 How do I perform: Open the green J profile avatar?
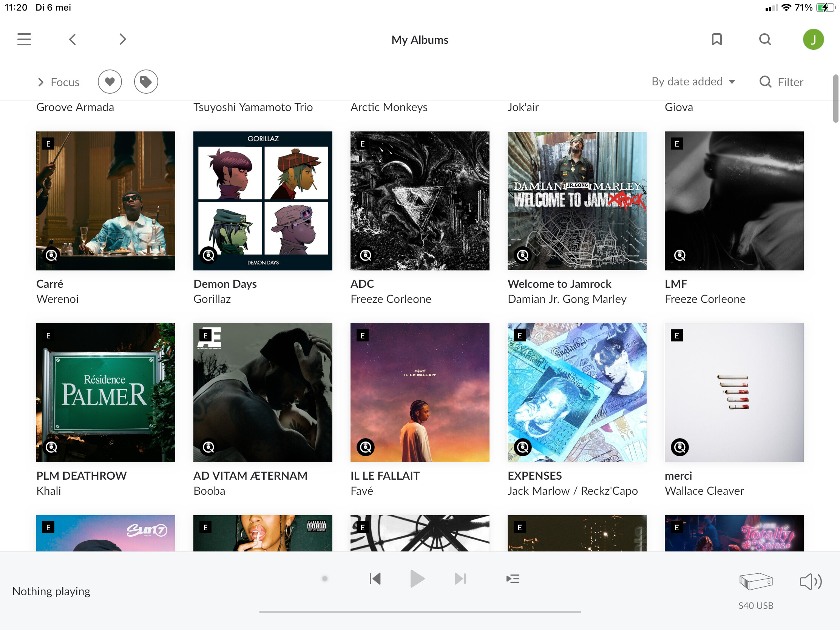coord(814,40)
